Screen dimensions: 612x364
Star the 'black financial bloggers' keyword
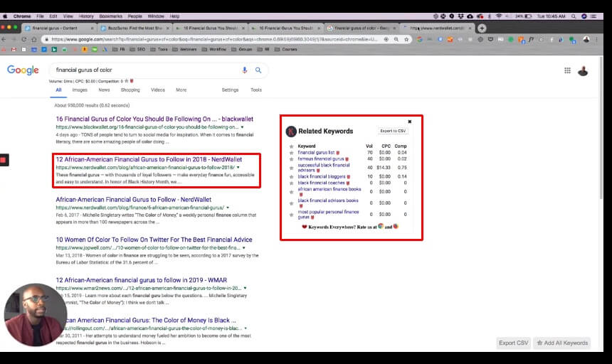pos(291,177)
